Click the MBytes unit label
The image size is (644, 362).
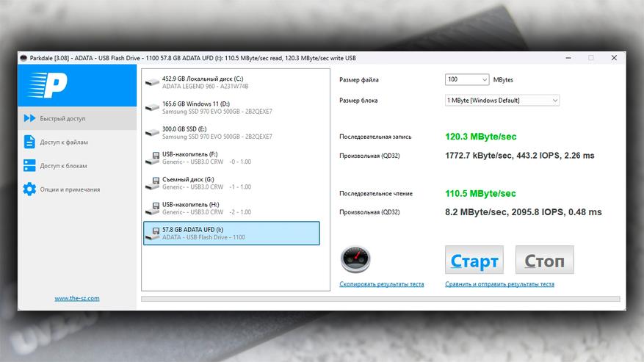(503, 80)
